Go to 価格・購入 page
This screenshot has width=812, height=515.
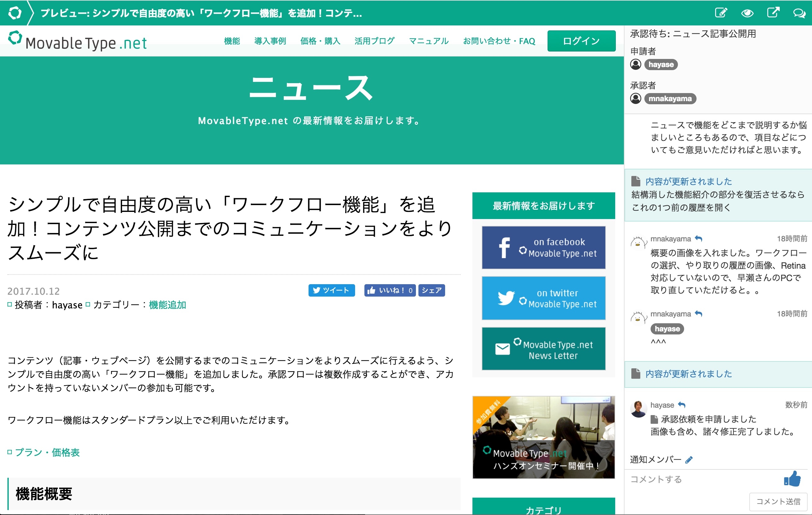pos(320,41)
